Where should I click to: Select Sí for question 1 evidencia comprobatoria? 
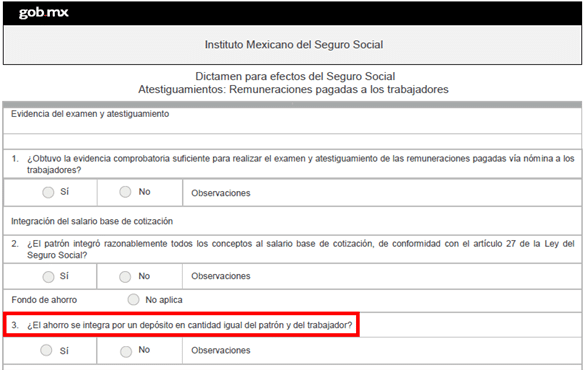[48, 192]
